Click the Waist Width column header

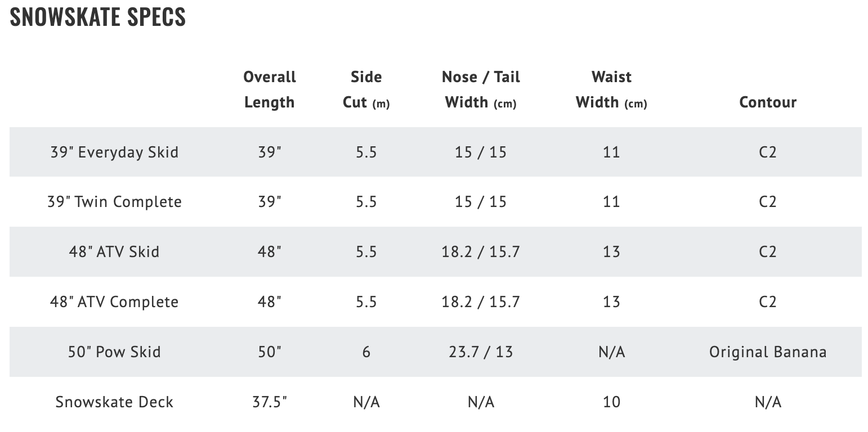coord(611,89)
